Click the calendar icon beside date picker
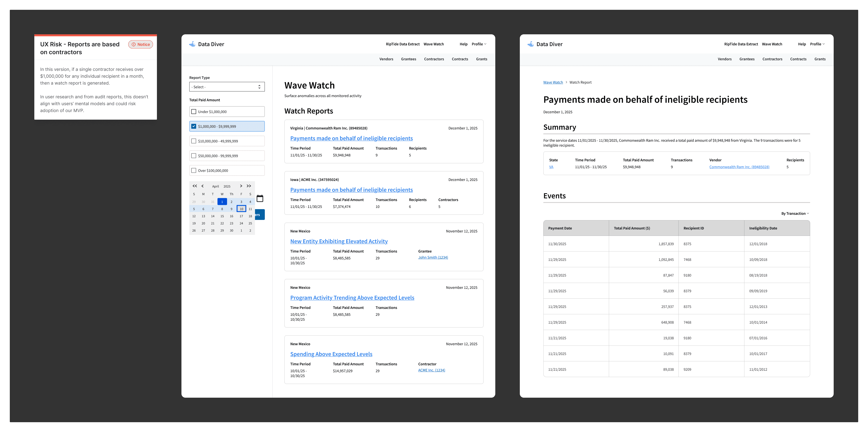Viewport: 868px width, 432px height. click(x=260, y=199)
